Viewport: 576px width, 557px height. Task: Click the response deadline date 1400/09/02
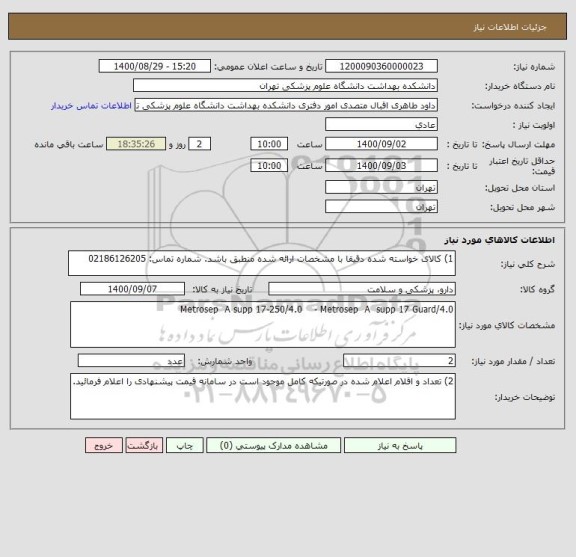pyautogui.click(x=381, y=144)
